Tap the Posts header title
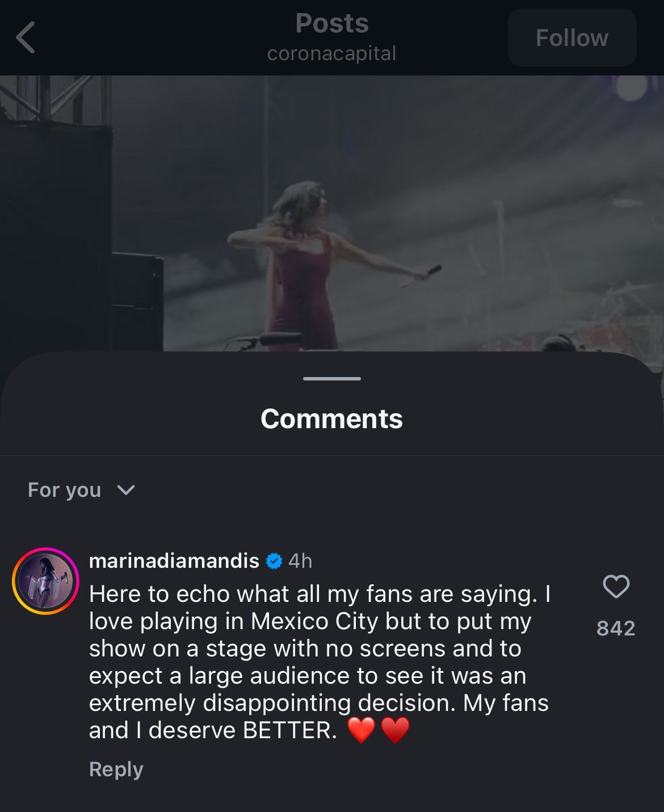This screenshot has height=812, width=664. [332, 23]
